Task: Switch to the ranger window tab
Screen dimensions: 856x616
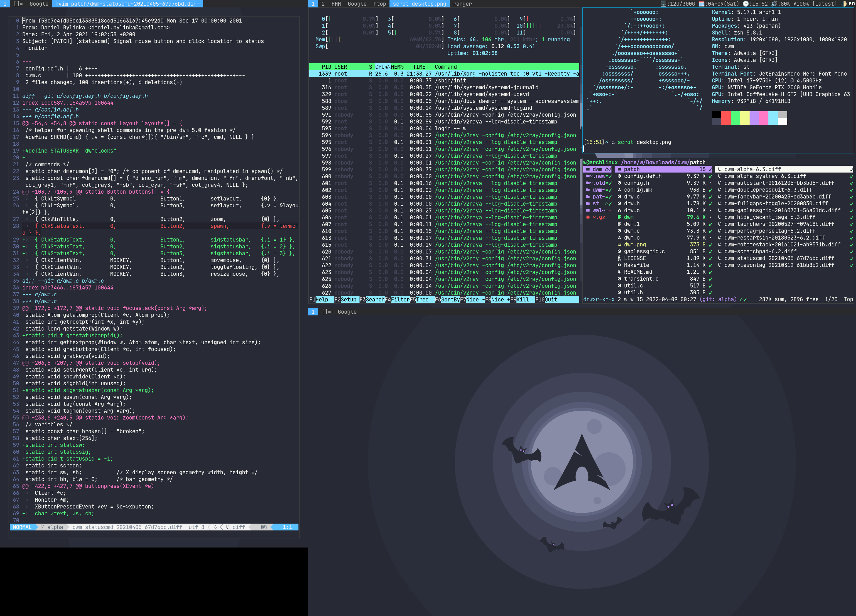Action: pos(462,4)
